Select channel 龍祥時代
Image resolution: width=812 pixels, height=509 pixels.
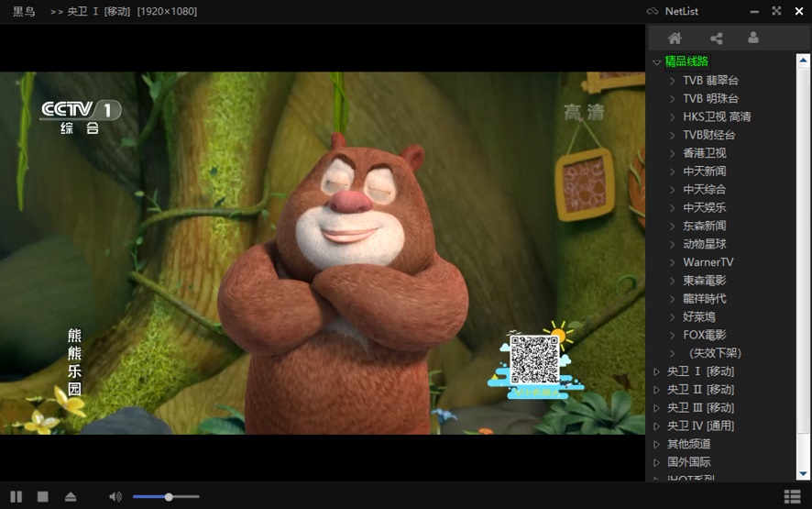[x=704, y=299]
